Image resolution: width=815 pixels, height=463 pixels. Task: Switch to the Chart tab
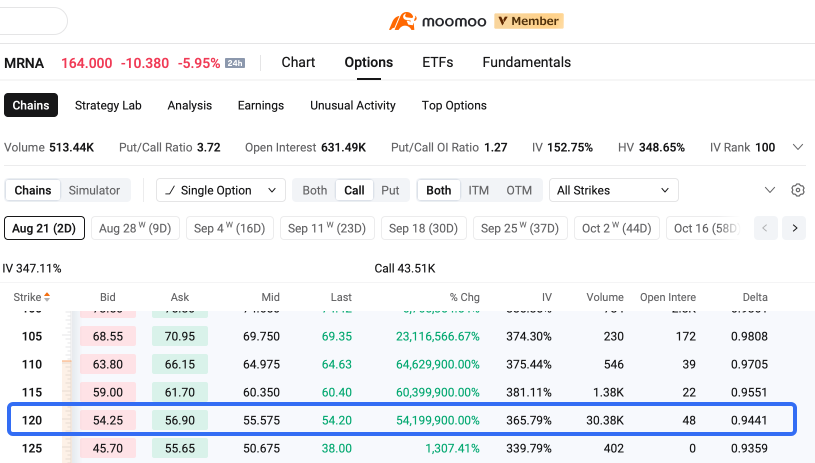pos(298,62)
